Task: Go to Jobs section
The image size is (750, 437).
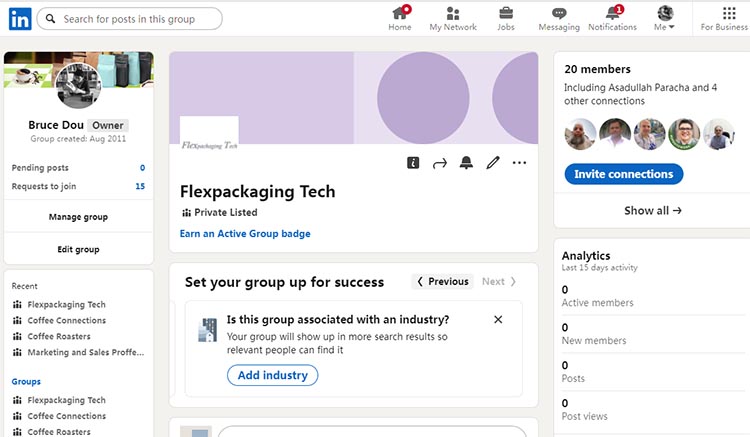Action: pos(506,19)
